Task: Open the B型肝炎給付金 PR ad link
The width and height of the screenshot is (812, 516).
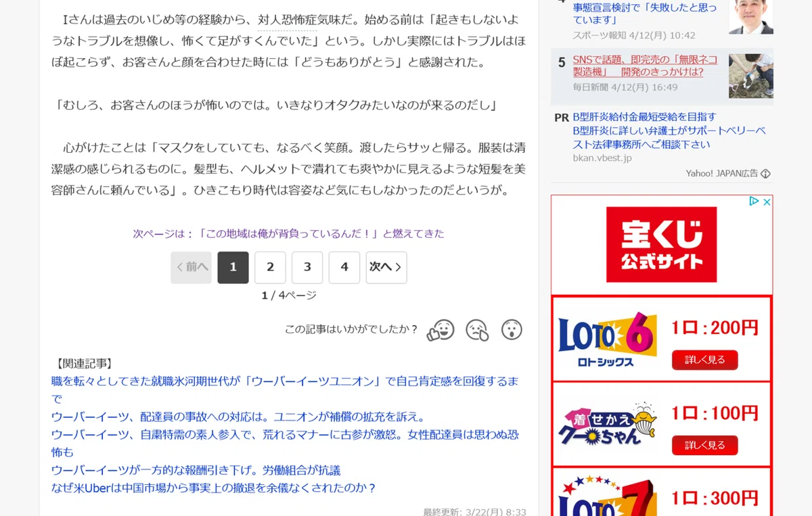Action: click(x=669, y=131)
